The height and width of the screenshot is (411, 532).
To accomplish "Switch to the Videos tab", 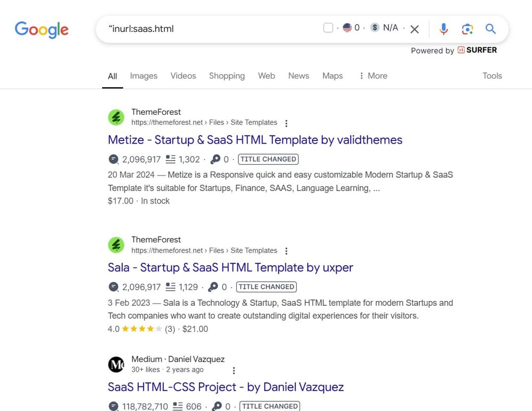I will click(183, 76).
